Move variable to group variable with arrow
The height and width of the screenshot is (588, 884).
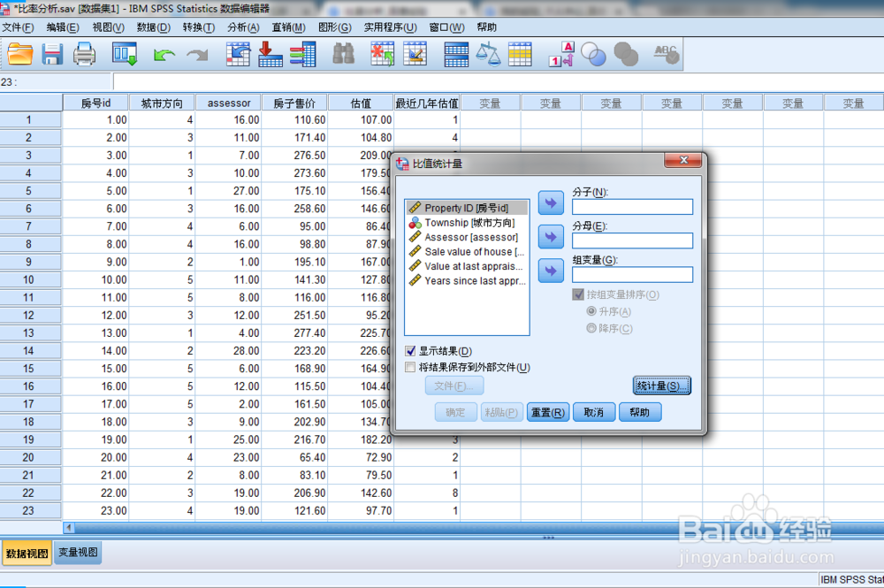pos(551,271)
